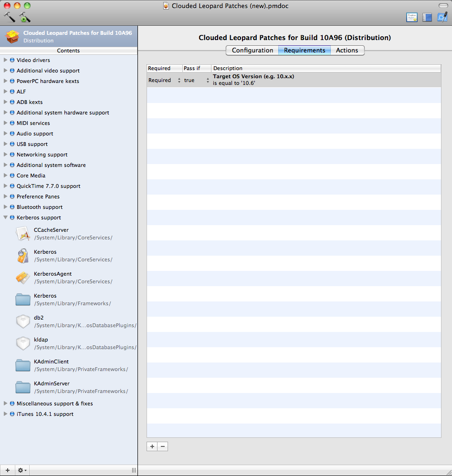Click the Edit Interface pen icon
The height and width of the screenshot is (476, 452).
click(442, 17)
